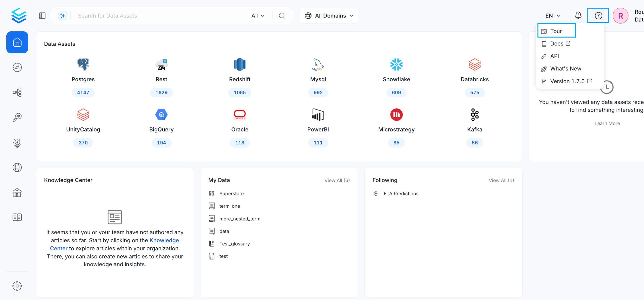The image size is (644, 300).
Task: Toggle the sidebar collapse control next to logo
Action: [42, 15]
